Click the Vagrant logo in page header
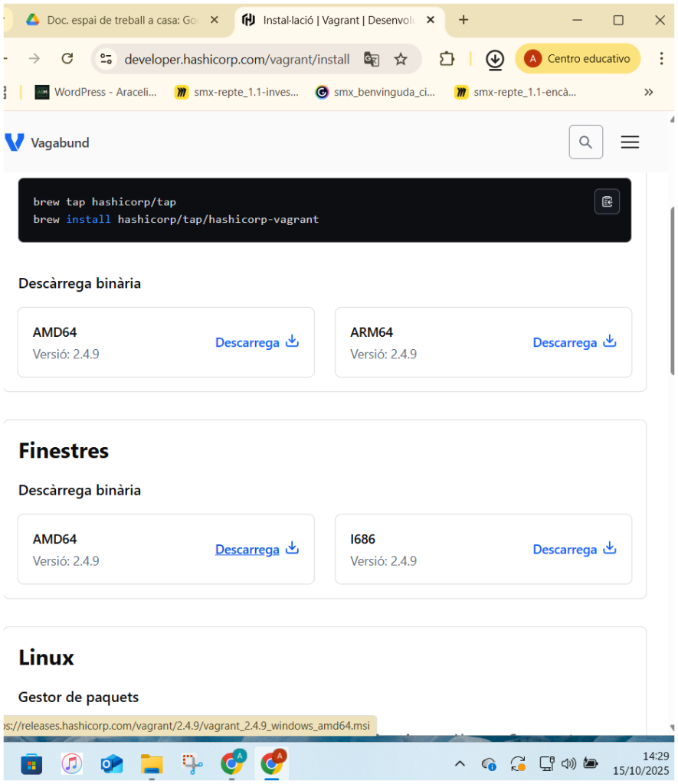Image resolution: width=678 pixels, height=784 pixels. point(15,142)
